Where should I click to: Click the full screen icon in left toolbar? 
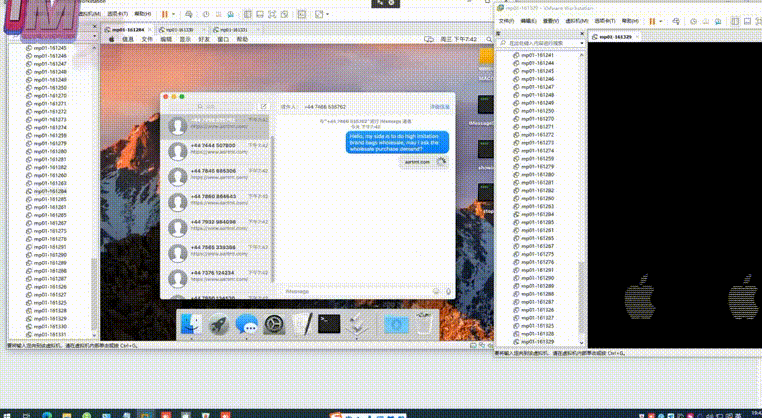(x=272, y=15)
